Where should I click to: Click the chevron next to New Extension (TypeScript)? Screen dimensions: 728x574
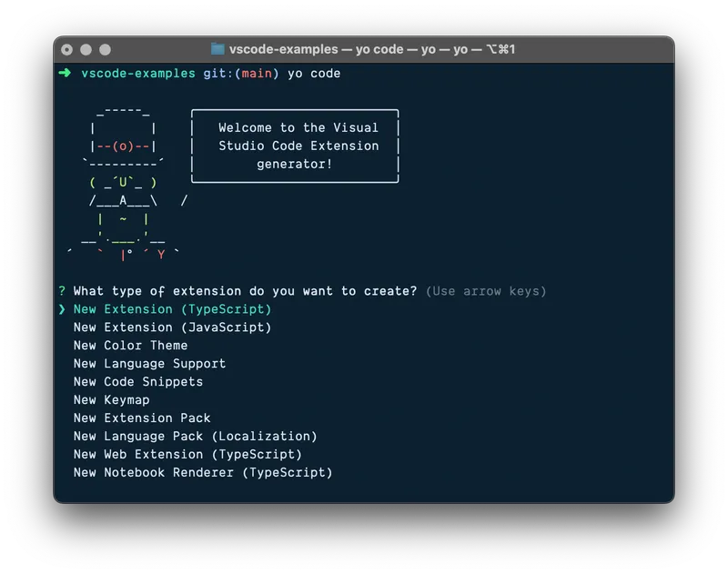point(62,309)
